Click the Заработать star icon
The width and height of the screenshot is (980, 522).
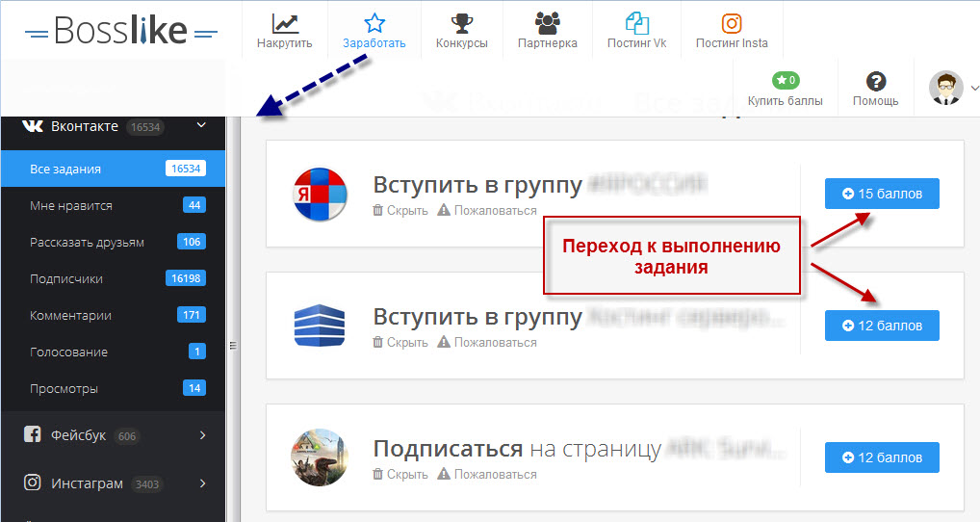pos(374,23)
